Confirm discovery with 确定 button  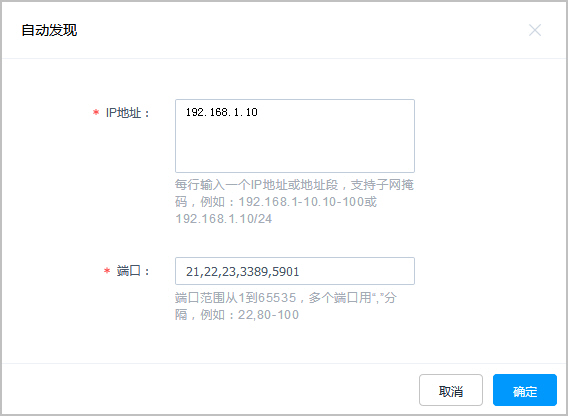click(x=525, y=390)
